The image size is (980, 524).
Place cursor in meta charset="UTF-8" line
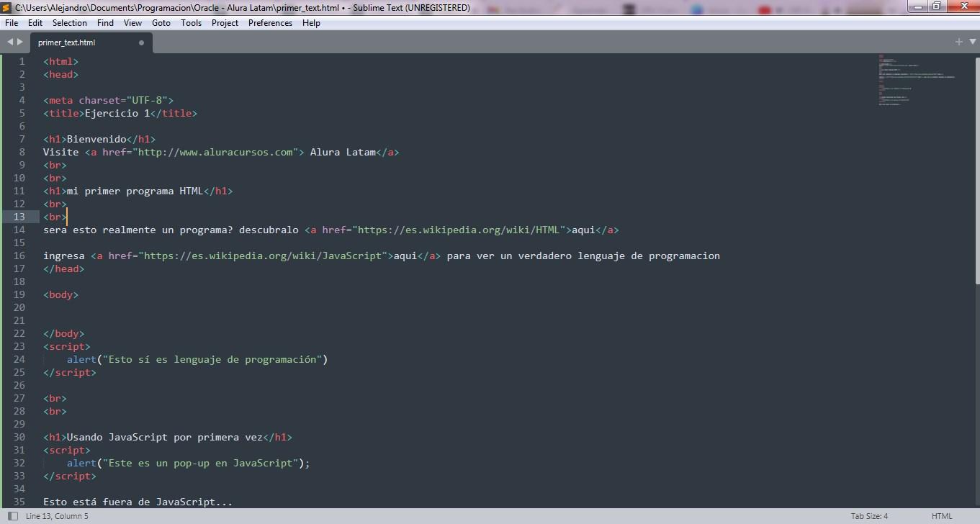[x=108, y=100]
